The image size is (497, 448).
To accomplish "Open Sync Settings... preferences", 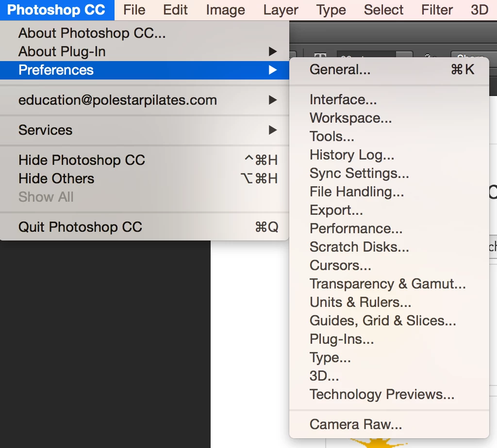I will (389, 173).
